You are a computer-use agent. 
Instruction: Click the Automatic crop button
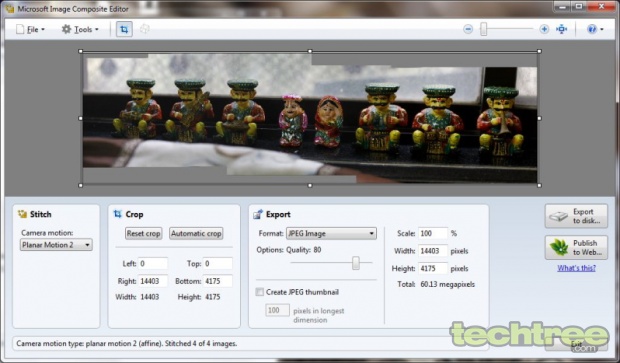(x=196, y=234)
